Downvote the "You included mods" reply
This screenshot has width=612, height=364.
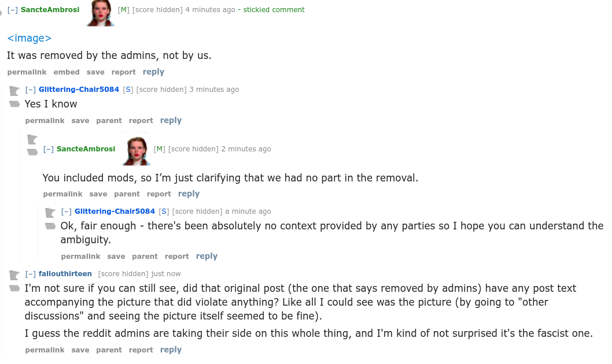pyautogui.click(x=32, y=152)
